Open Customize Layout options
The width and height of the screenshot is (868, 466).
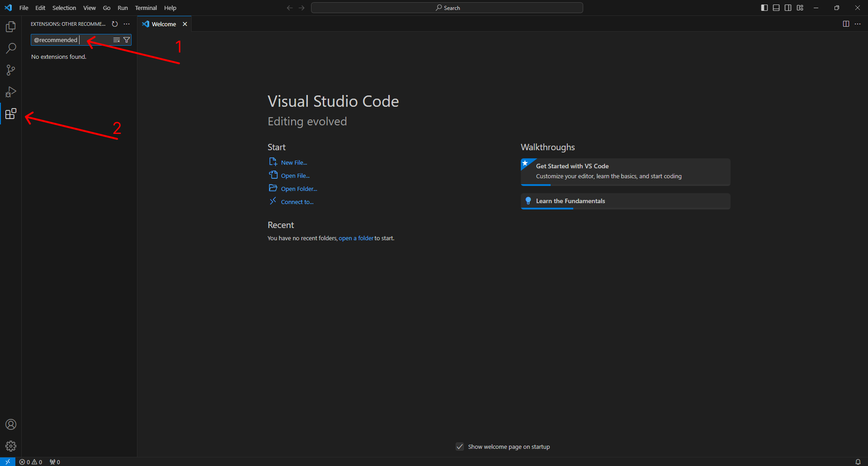point(800,8)
